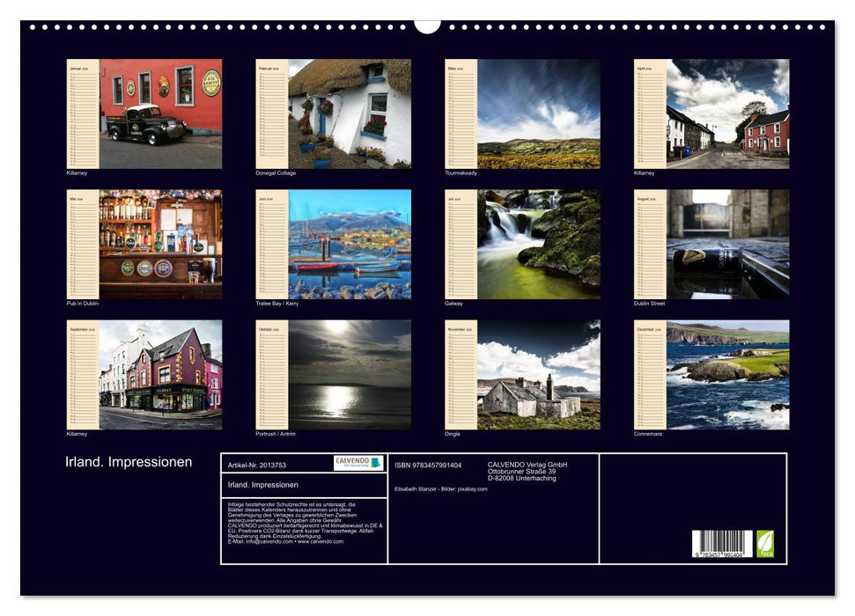Click the large 'Irland. Impressionen' title at left
Screen dimensions: 855x616
[129, 462]
